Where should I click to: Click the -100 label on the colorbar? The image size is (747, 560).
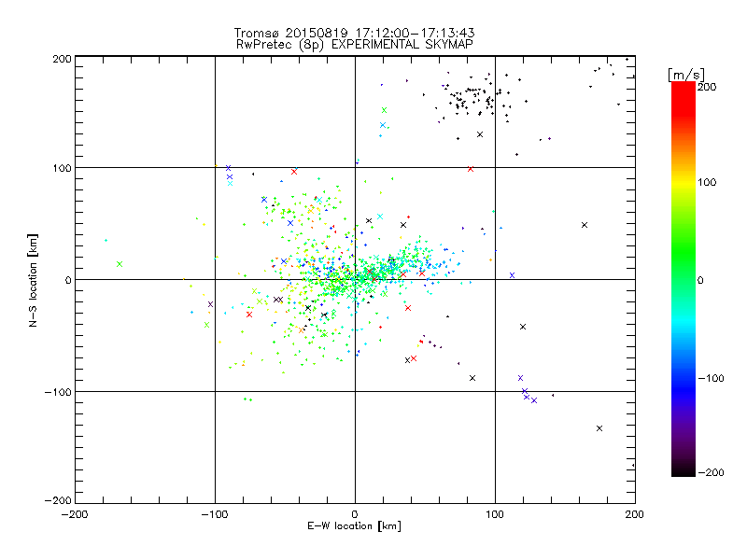[711, 378]
